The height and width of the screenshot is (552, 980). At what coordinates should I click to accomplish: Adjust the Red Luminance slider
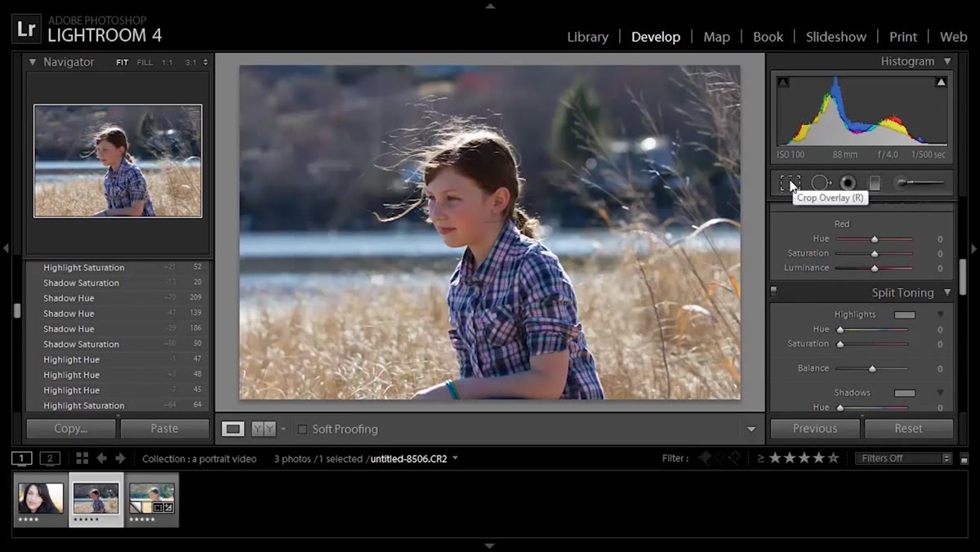click(x=874, y=268)
